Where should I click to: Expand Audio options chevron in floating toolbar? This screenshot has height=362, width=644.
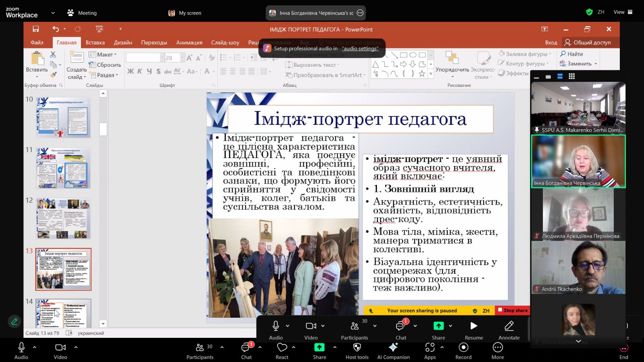click(287, 326)
